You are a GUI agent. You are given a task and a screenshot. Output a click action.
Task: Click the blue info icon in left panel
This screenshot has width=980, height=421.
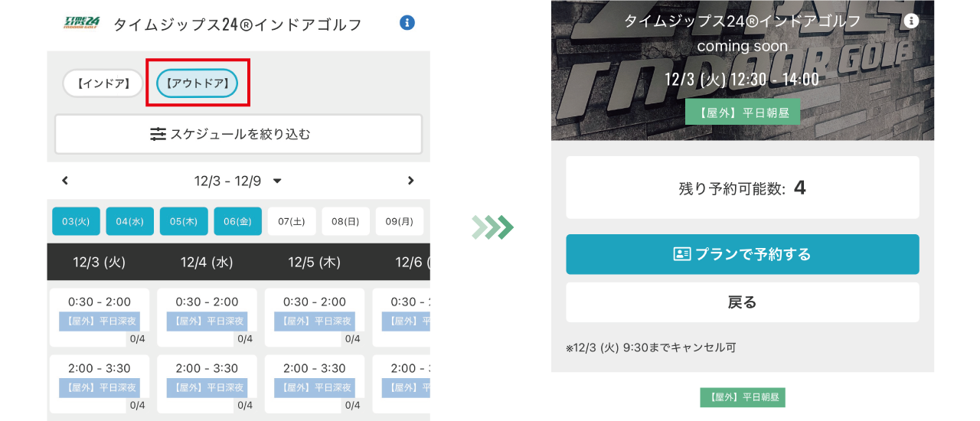tap(407, 23)
